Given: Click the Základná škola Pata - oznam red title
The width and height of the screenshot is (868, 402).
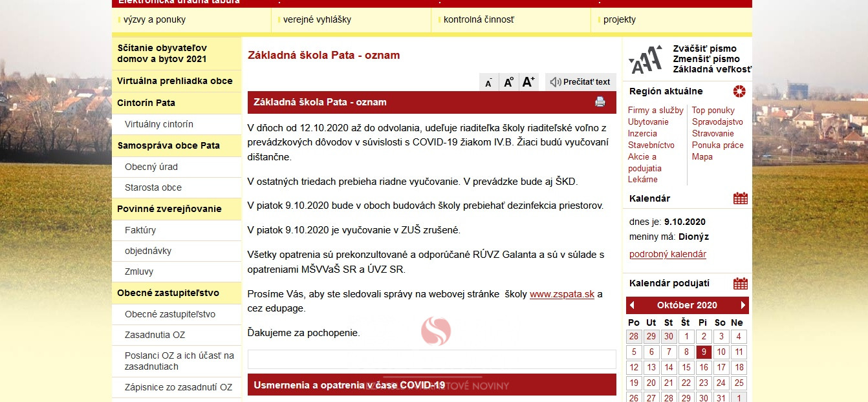Looking at the screenshot, I should tap(324, 55).
